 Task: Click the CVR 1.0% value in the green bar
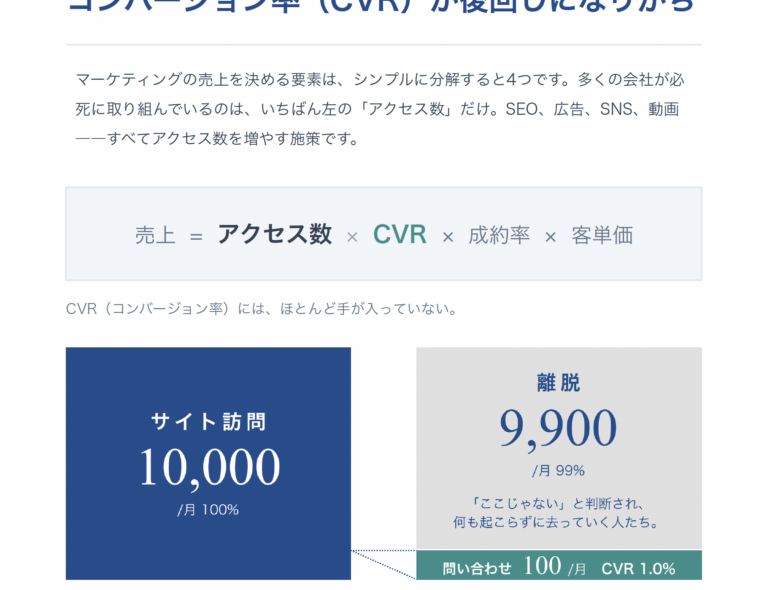coord(638,568)
